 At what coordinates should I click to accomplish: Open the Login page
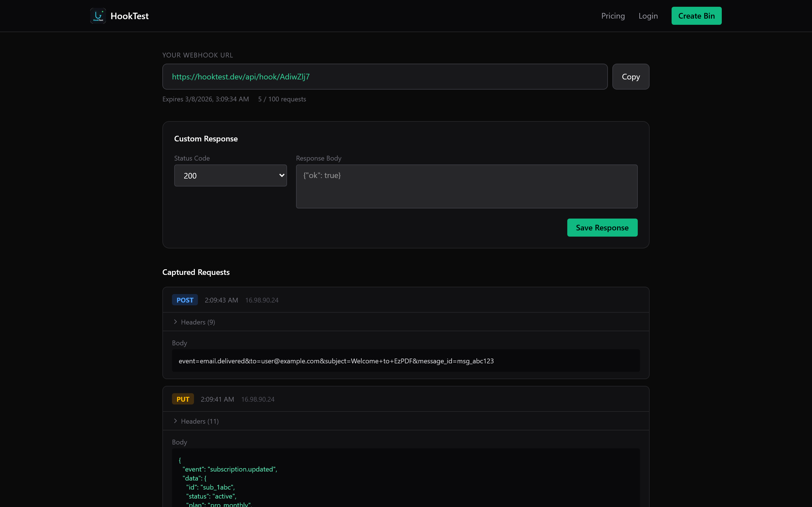[x=648, y=16]
